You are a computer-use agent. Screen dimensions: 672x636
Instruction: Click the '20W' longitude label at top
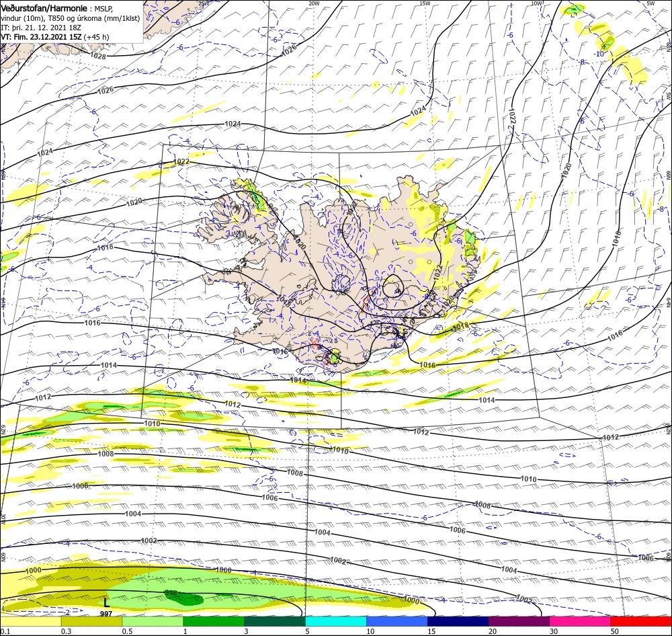(x=314, y=3)
